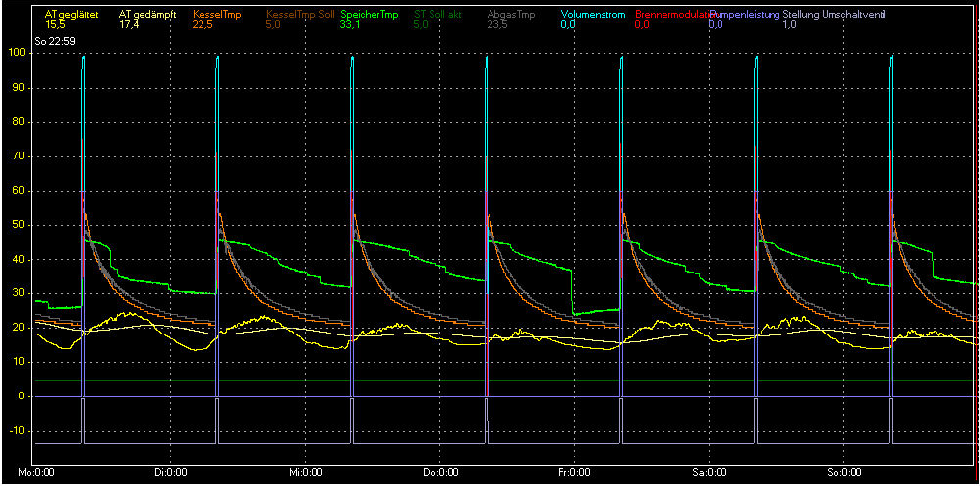Image resolution: width=980 pixels, height=486 pixels.
Task: Click the 70 label on the Y axis
Action: click(17, 156)
